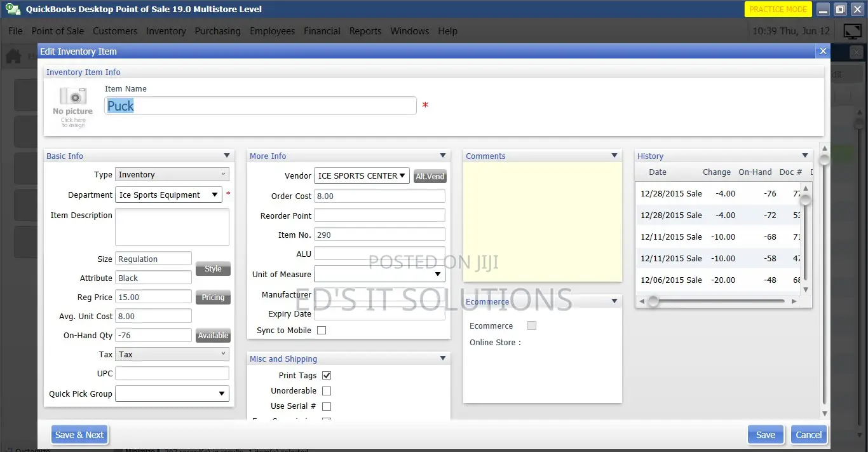Collapse the Comments section
Screen dimensions: 868x452
coord(614,156)
